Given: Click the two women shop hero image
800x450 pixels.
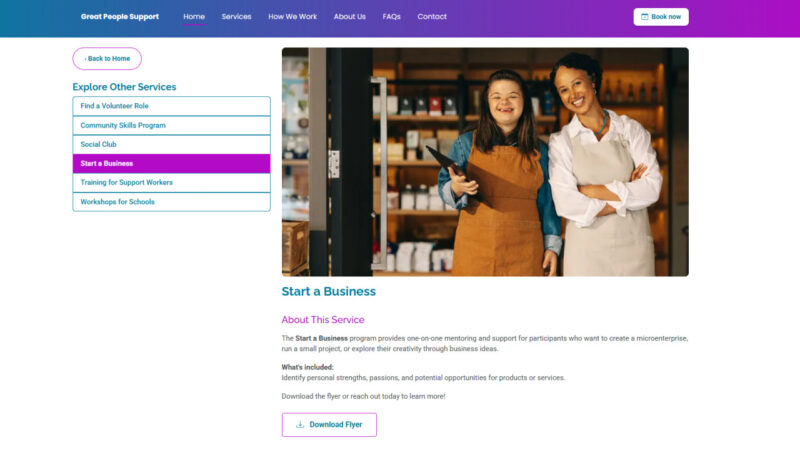Looking at the screenshot, I should coord(485,162).
